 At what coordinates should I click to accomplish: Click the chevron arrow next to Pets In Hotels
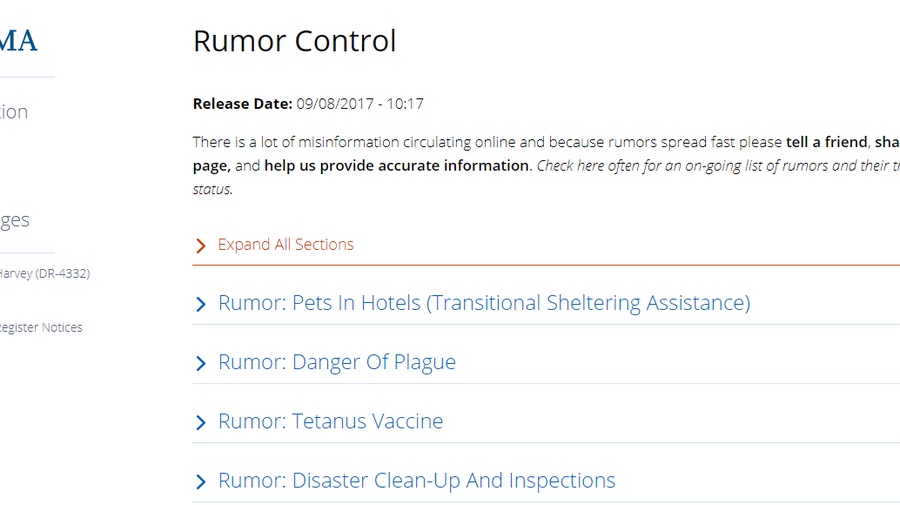200,304
